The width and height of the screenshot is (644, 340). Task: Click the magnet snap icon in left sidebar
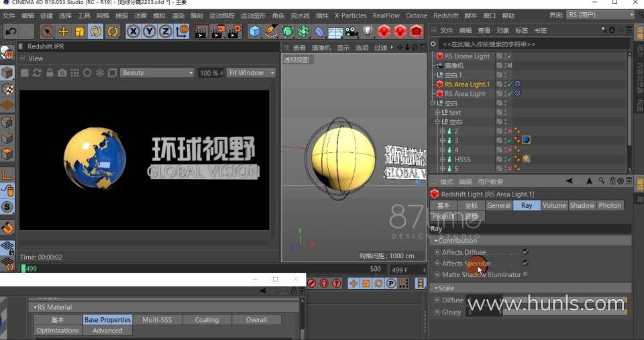click(x=7, y=227)
